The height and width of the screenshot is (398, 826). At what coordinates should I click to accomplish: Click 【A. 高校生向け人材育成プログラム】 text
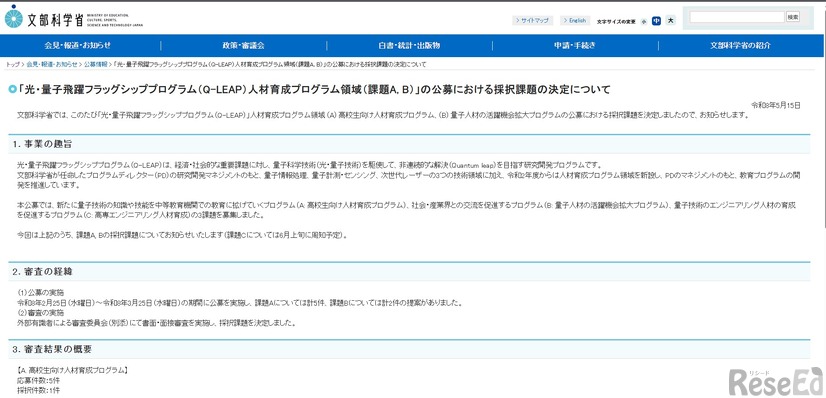(x=72, y=371)
